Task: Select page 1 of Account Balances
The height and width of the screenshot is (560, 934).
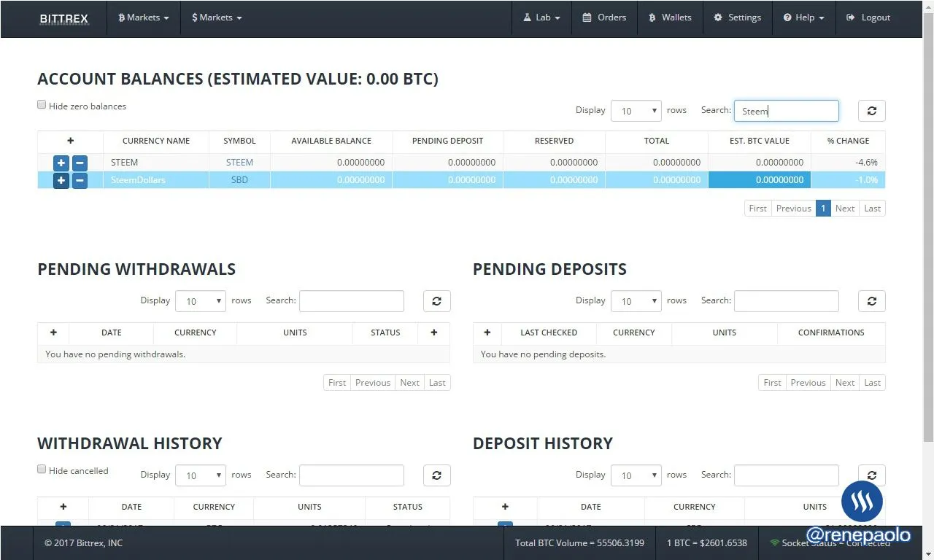Action: (823, 209)
